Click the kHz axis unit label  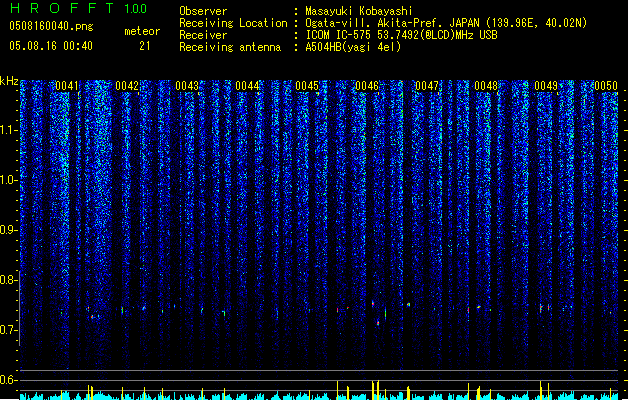(x=9, y=81)
